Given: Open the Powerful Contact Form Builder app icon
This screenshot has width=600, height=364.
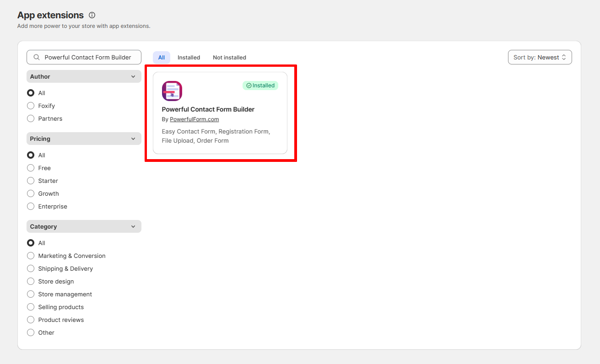Looking at the screenshot, I should pos(172,91).
